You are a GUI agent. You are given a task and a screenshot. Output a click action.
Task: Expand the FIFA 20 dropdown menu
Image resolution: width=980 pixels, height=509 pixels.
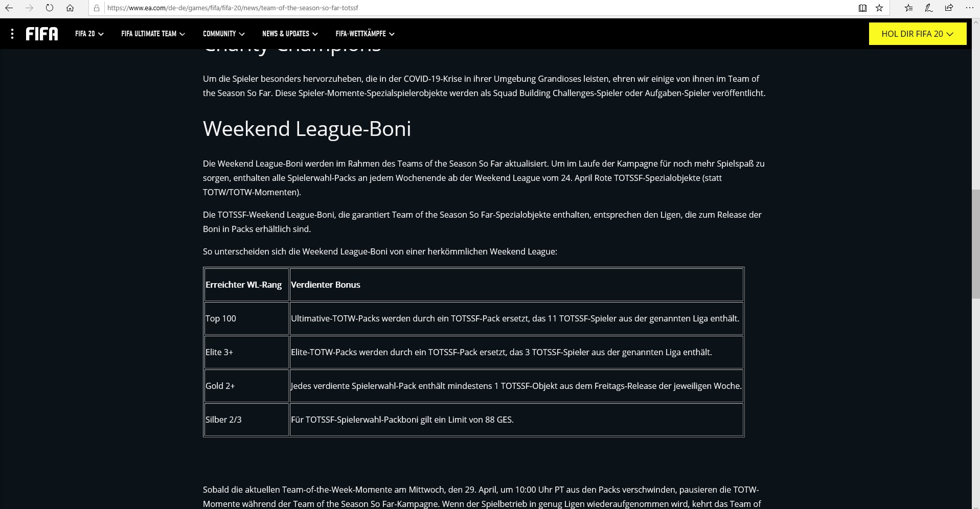click(x=89, y=34)
